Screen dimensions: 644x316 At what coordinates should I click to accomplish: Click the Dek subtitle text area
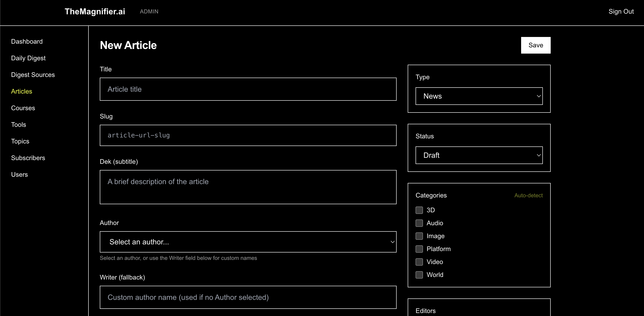(x=248, y=187)
